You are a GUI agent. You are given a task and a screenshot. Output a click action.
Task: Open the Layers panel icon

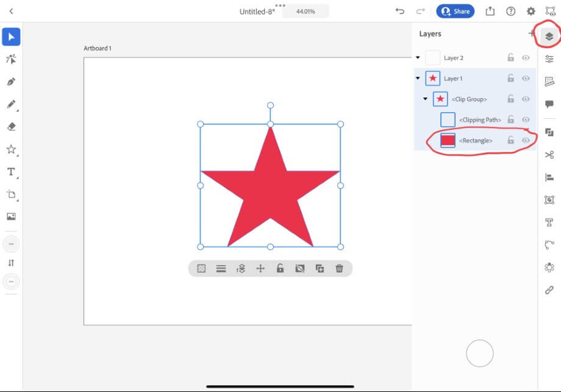point(549,36)
